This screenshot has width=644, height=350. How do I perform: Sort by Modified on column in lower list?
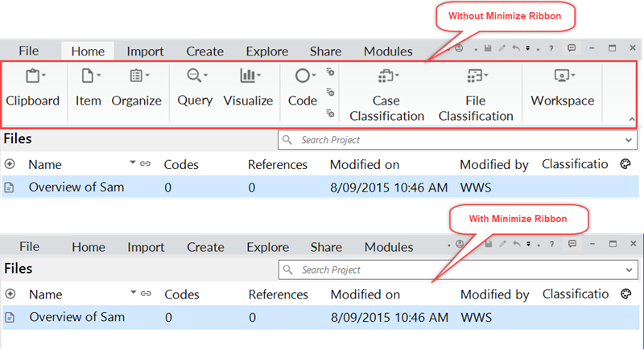point(365,294)
